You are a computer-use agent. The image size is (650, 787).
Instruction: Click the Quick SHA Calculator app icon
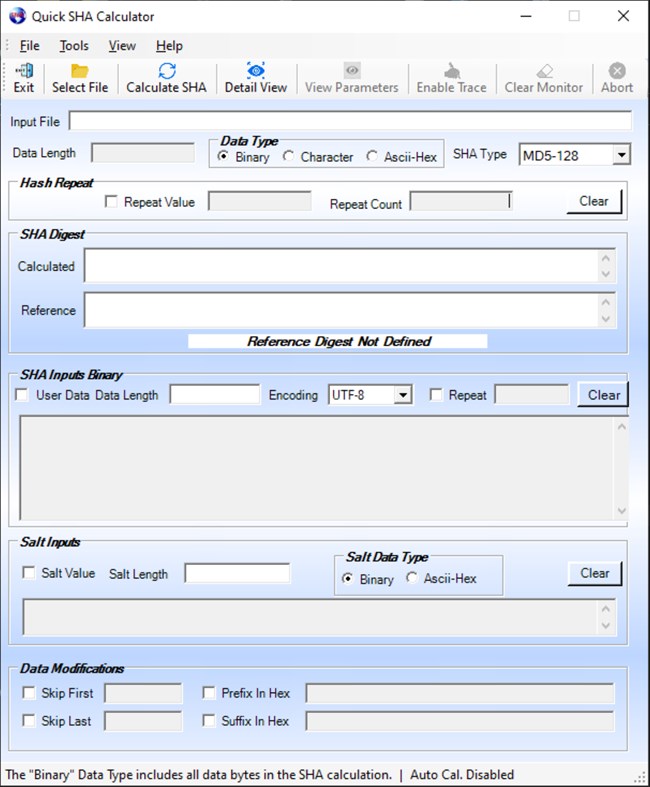click(x=17, y=16)
